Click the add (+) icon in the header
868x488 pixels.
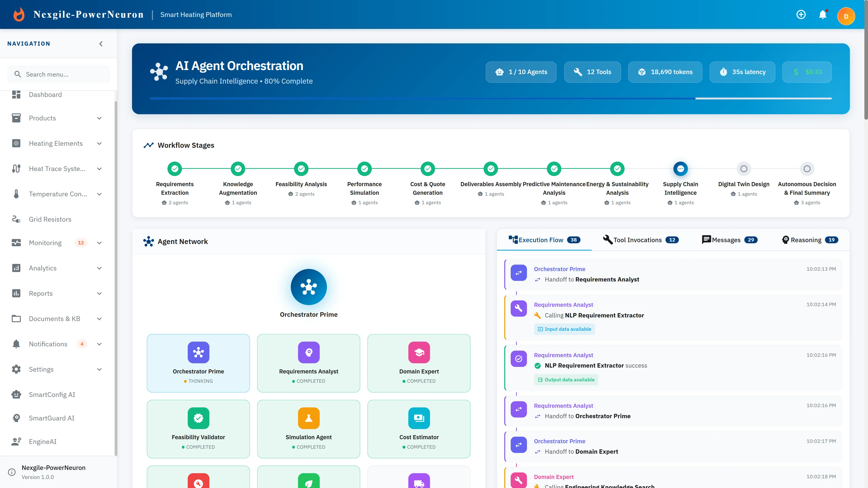(801, 14)
